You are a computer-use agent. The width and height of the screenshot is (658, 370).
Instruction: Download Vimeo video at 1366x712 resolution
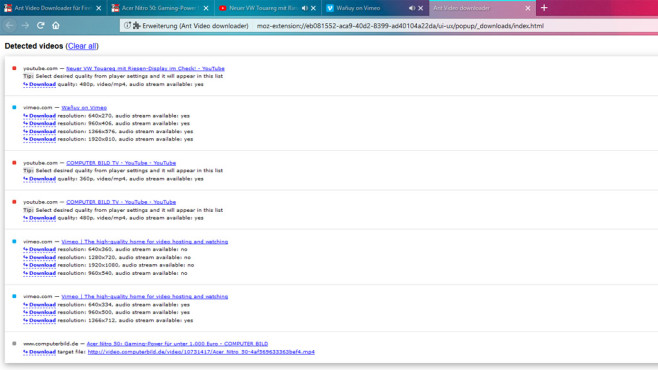39,320
